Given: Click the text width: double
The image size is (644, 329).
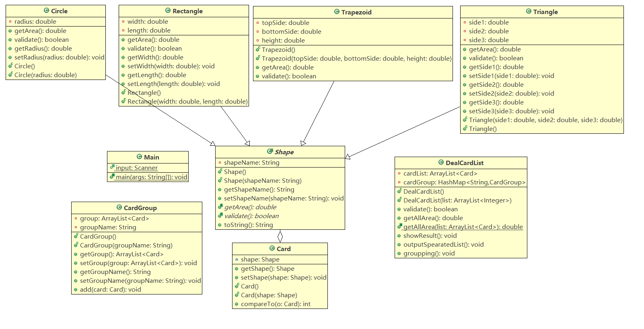Looking at the screenshot, I should click(x=148, y=21).
